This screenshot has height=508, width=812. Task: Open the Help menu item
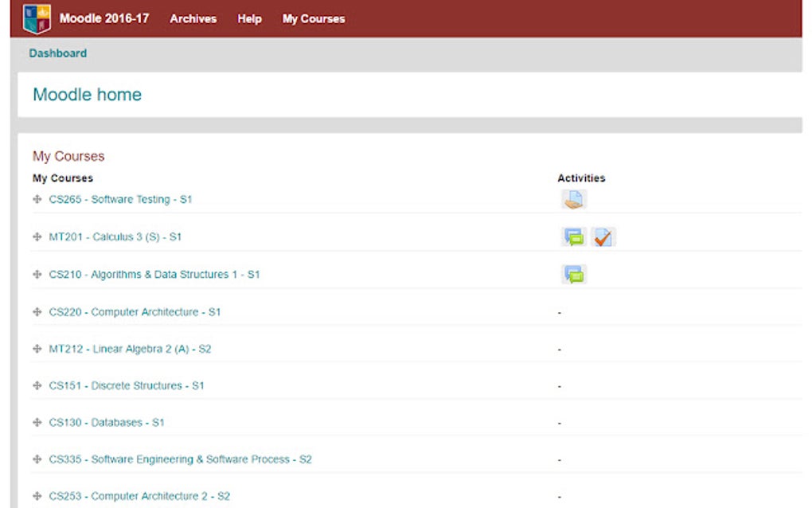[x=249, y=18]
